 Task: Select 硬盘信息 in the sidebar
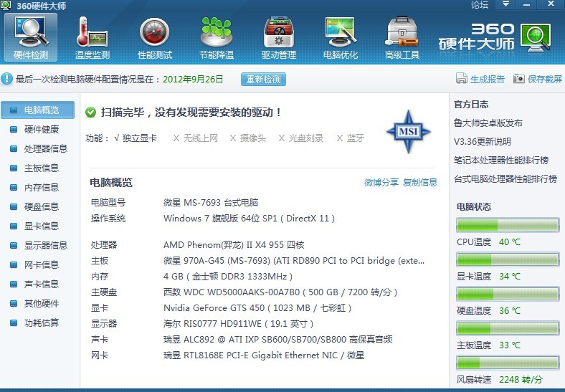(38, 207)
